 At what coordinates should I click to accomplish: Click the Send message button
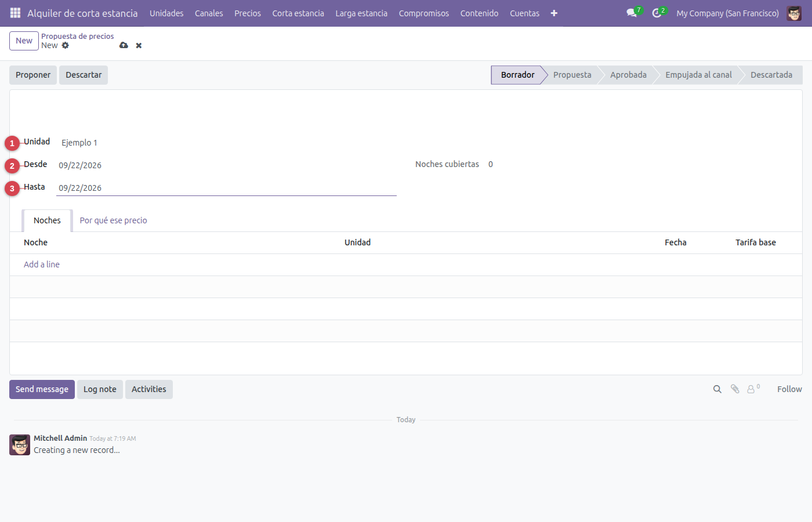pyautogui.click(x=42, y=389)
